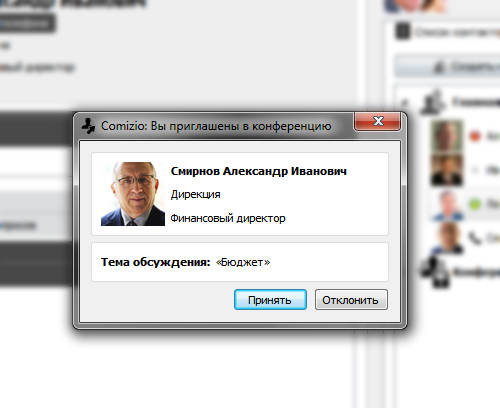Accept the invitation with the Принять button
Viewport: 500px width, 408px height.
click(270, 300)
